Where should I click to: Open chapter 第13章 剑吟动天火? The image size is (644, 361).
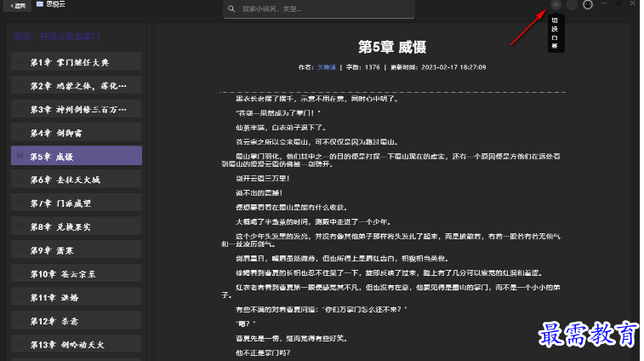tap(77, 344)
